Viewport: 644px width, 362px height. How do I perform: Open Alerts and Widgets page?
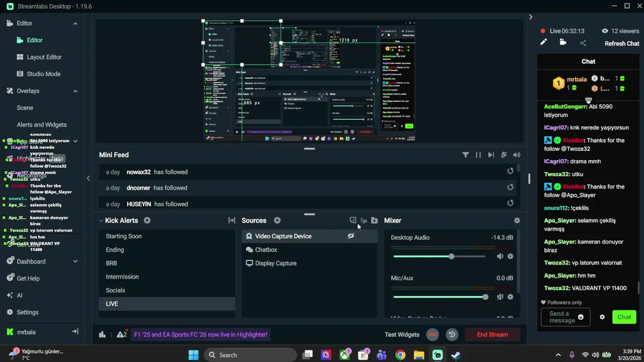(41, 125)
